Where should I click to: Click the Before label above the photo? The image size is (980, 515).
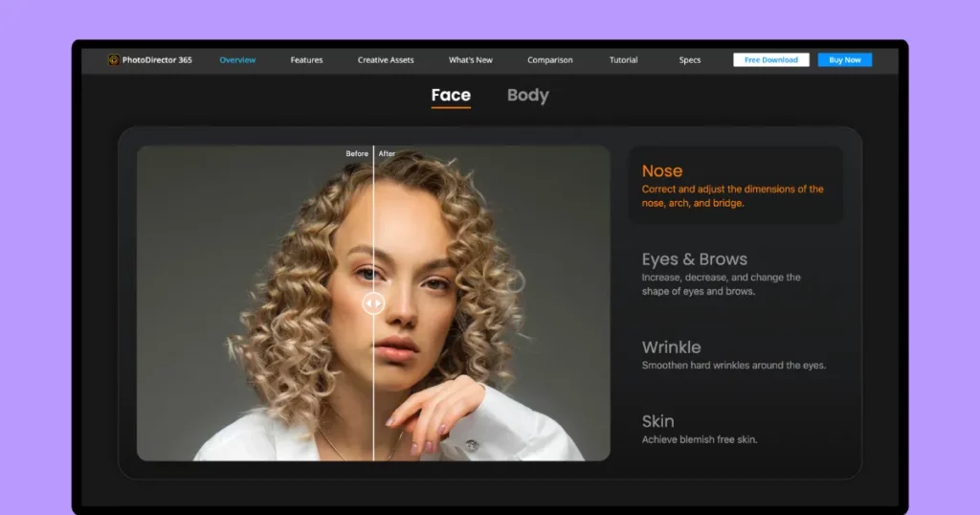click(x=357, y=154)
